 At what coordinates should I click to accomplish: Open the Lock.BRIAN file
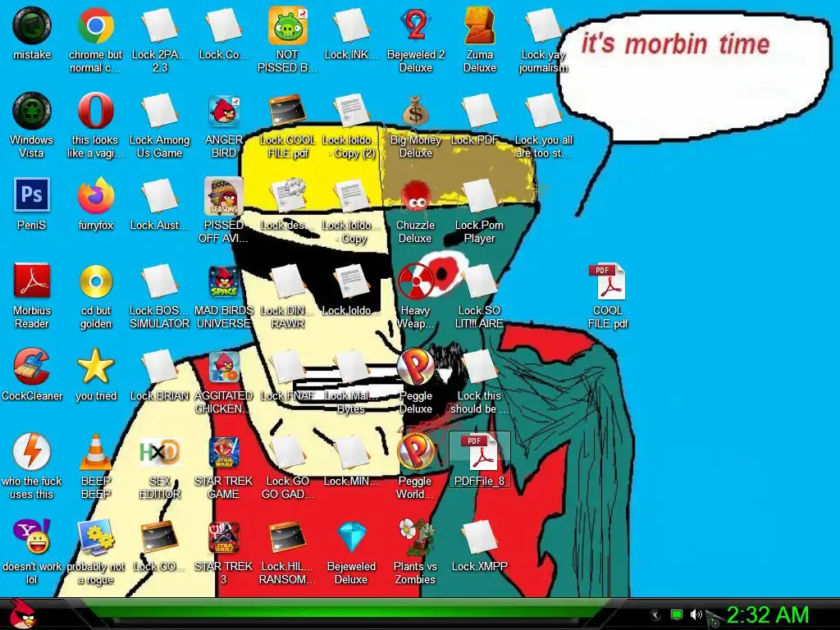[160, 367]
